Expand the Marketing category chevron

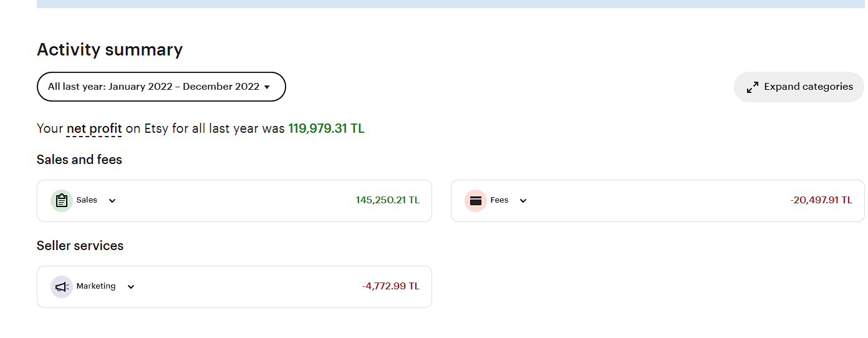[x=131, y=287]
